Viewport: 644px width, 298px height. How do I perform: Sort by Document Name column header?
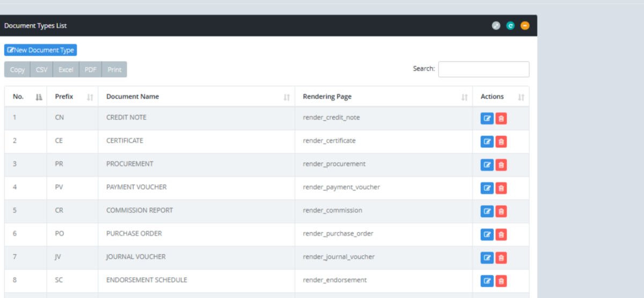[196, 97]
